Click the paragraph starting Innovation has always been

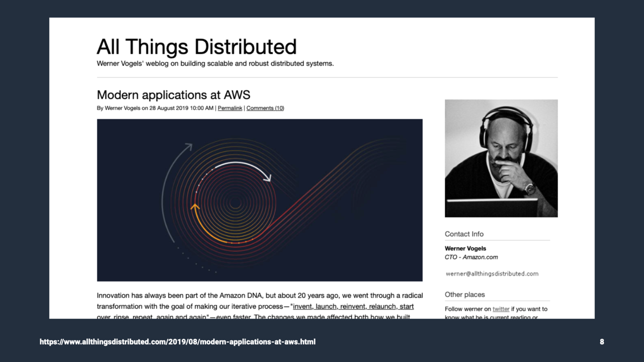click(x=260, y=306)
